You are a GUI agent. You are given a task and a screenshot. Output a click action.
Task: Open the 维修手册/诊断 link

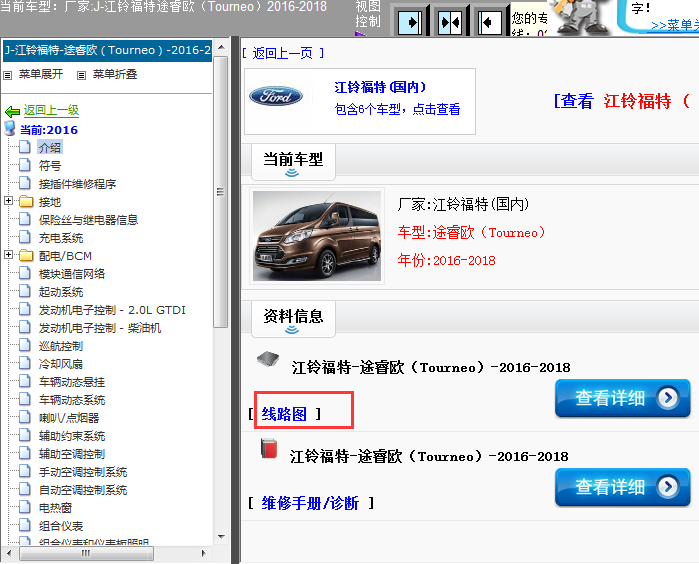coord(310,503)
